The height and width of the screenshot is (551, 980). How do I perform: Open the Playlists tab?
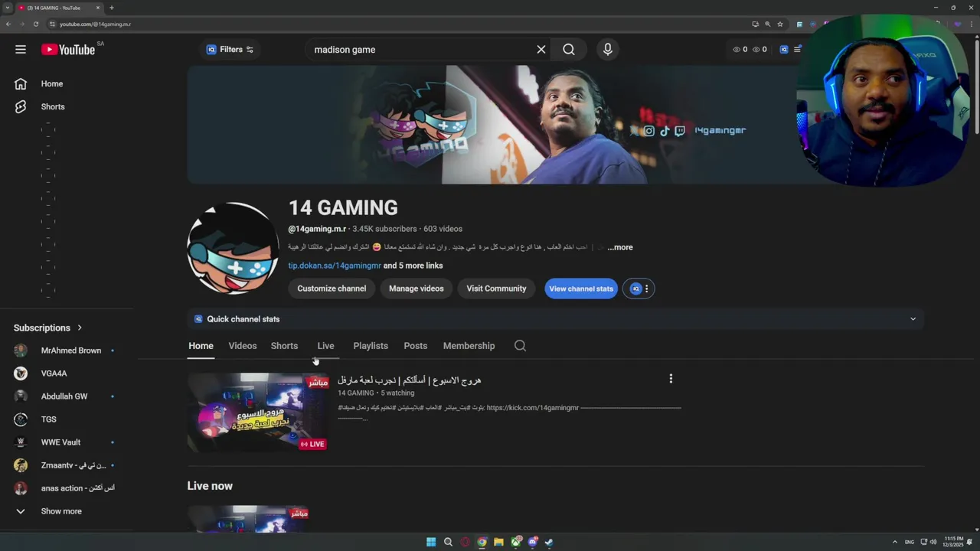point(371,346)
